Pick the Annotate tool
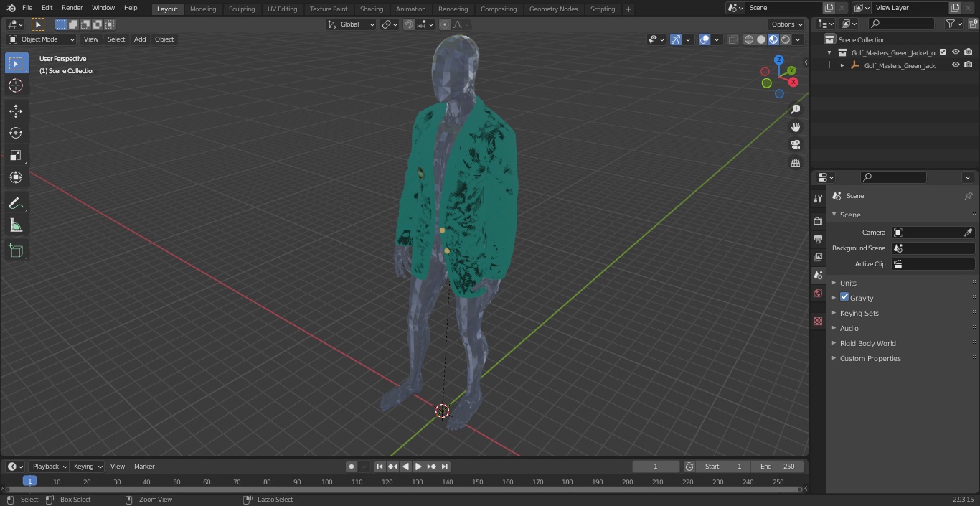980x506 pixels. pyautogui.click(x=16, y=203)
